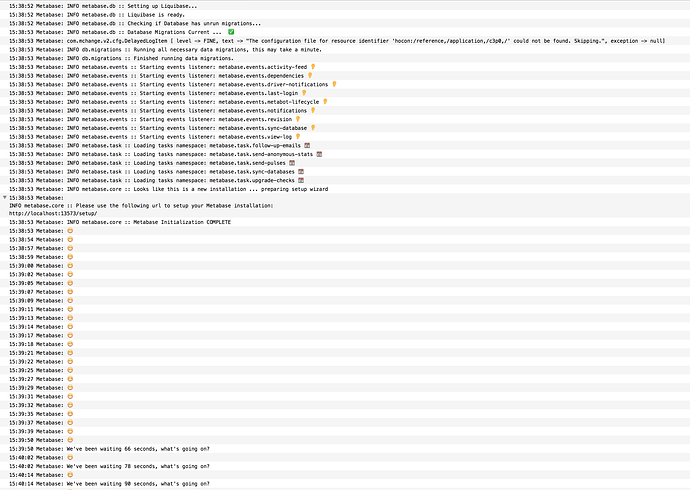The image size is (690, 490).
Task: Click the calendar emoji after metabase.task.follow-up-emails
Action: click(x=307, y=145)
